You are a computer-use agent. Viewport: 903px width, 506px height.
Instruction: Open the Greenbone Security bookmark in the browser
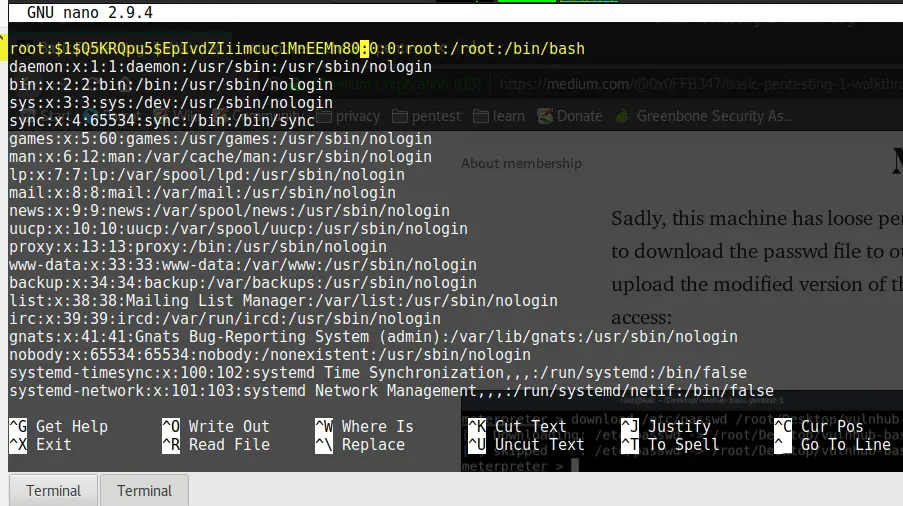pyautogui.click(x=704, y=116)
